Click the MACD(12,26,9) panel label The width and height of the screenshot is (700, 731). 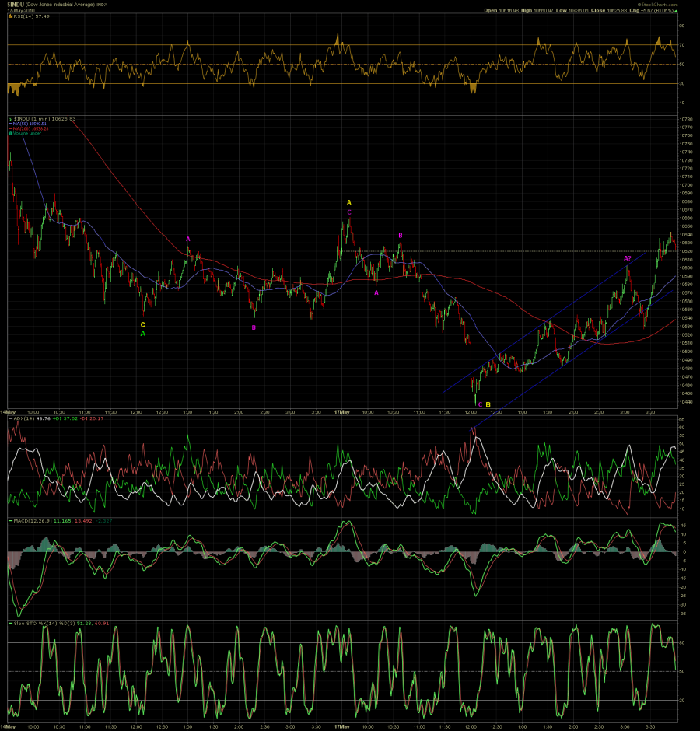click(33, 521)
